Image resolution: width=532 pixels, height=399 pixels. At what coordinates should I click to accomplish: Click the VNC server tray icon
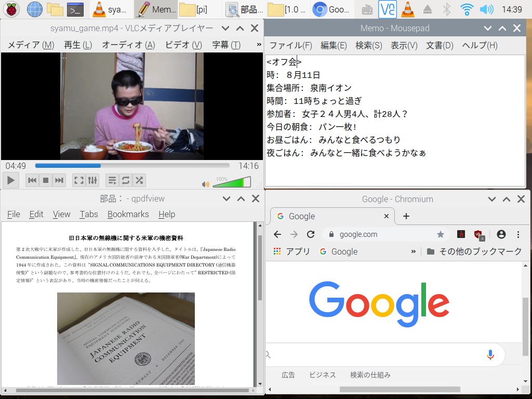pyautogui.click(x=388, y=9)
